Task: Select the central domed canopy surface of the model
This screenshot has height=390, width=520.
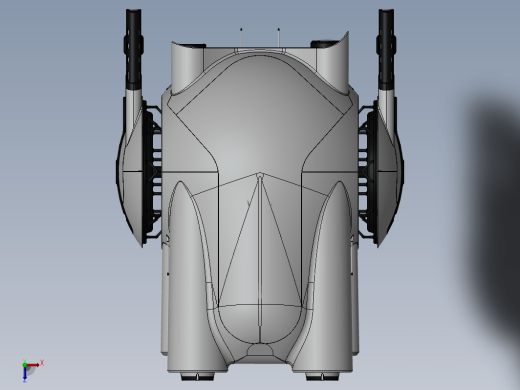Action: click(x=259, y=115)
